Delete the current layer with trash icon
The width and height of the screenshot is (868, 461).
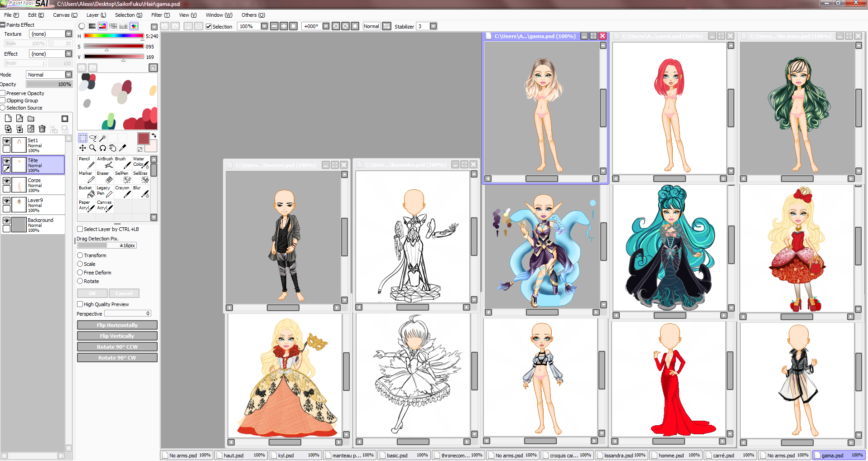point(42,129)
